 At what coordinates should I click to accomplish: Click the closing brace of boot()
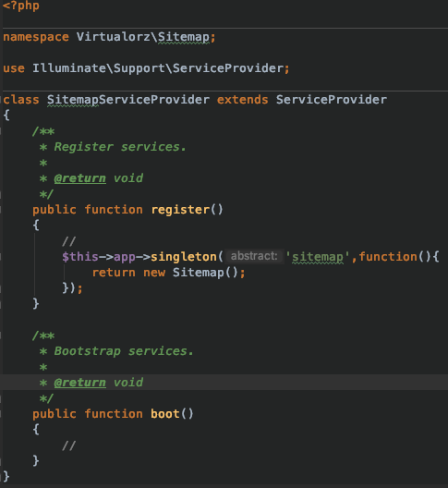[36, 460]
